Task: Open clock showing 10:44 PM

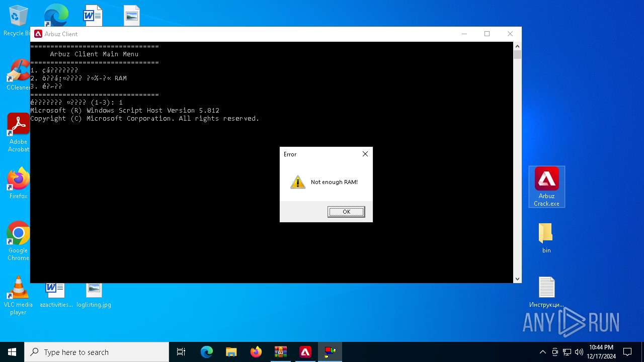Action: (x=601, y=352)
